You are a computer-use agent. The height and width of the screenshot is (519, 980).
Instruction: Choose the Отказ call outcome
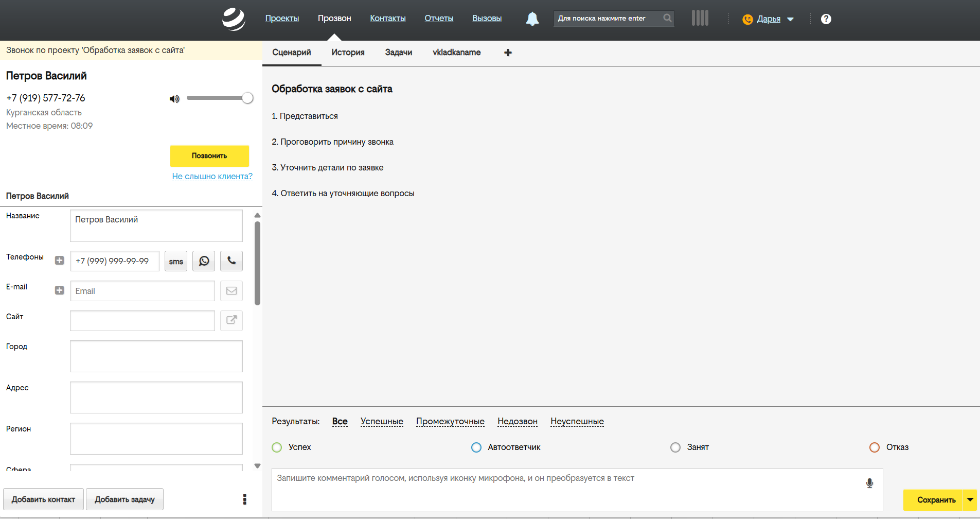(x=874, y=447)
